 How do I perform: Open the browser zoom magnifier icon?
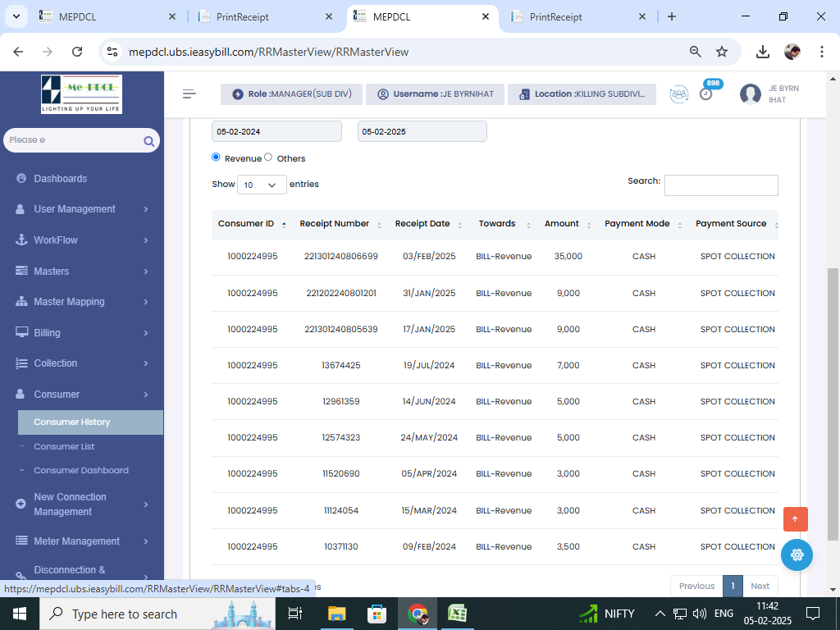(x=695, y=52)
